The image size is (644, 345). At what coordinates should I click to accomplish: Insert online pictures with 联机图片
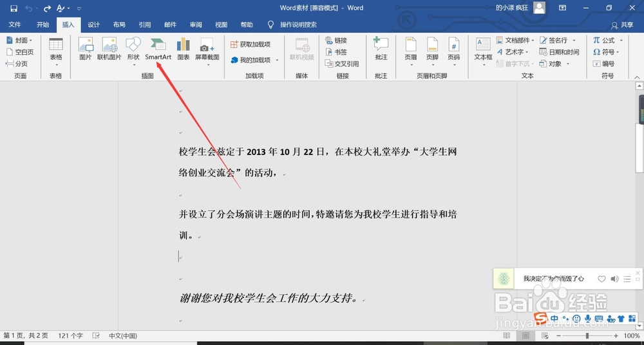(109, 50)
